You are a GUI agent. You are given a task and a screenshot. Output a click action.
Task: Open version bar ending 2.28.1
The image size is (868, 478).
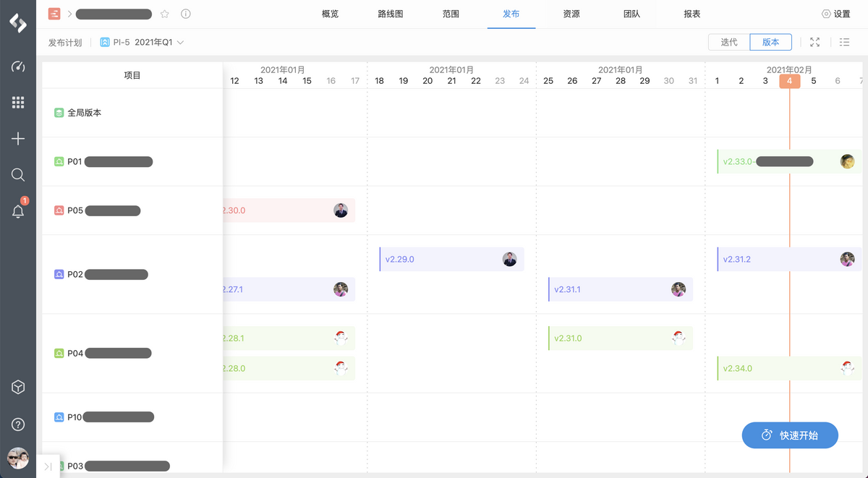289,338
